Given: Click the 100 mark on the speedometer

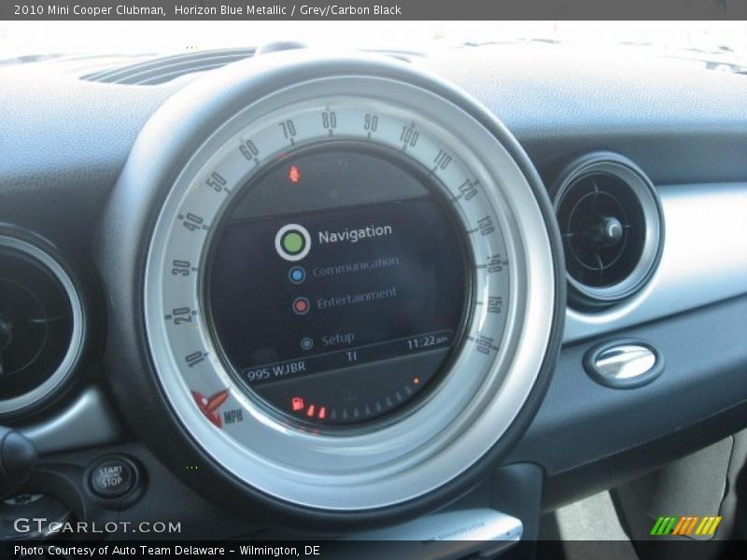Looking at the screenshot, I should pyautogui.click(x=410, y=135).
